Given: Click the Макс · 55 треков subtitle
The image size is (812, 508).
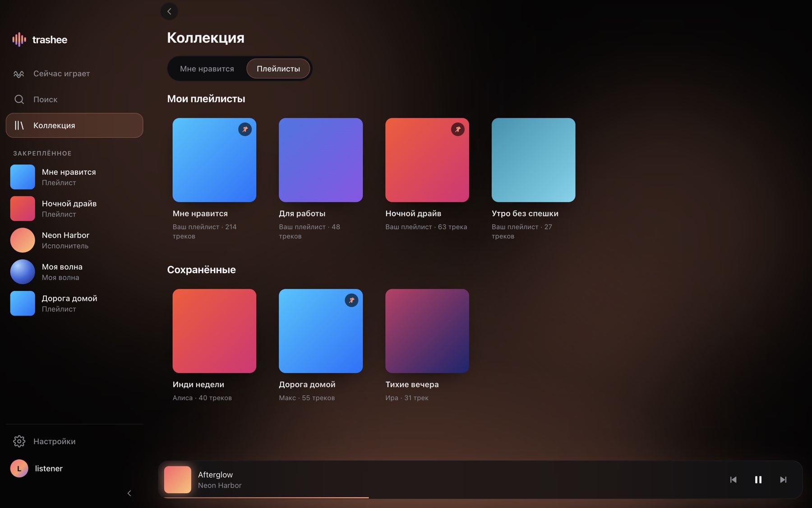Looking at the screenshot, I should pyautogui.click(x=307, y=398).
